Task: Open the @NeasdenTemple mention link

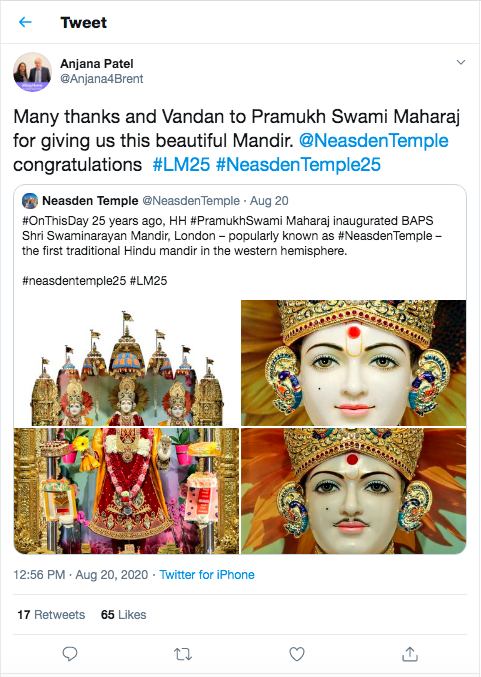Action: pyautogui.click(x=374, y=141)
